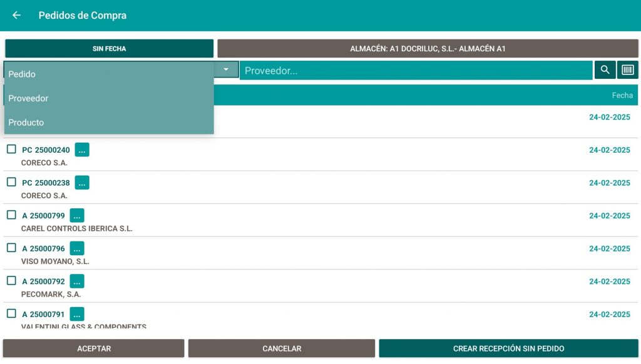Focus the Proveedor search field
The height and width of the screenshot is (364, 641).
pyautogui.click(x=416, y=71)
